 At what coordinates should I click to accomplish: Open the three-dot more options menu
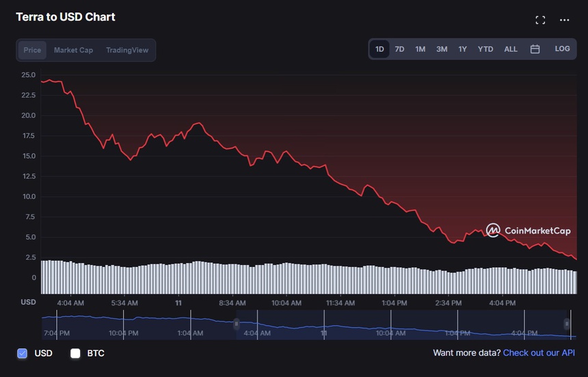pyautogui.click(x=564, y=20)
